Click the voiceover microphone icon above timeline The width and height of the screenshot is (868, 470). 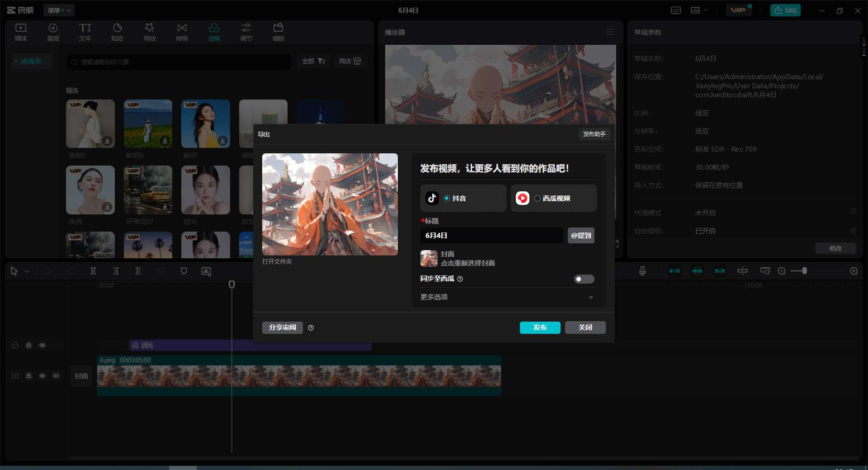coord(642,271)
